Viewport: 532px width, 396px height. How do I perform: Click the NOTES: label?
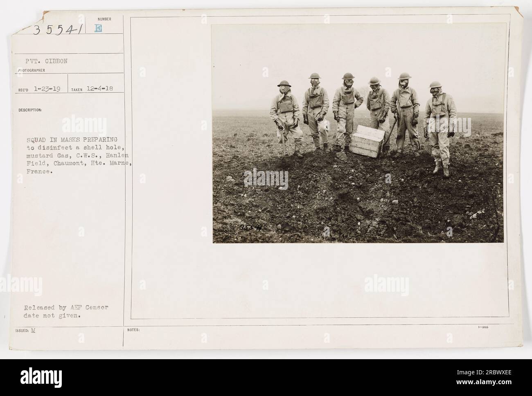point(134,329)
